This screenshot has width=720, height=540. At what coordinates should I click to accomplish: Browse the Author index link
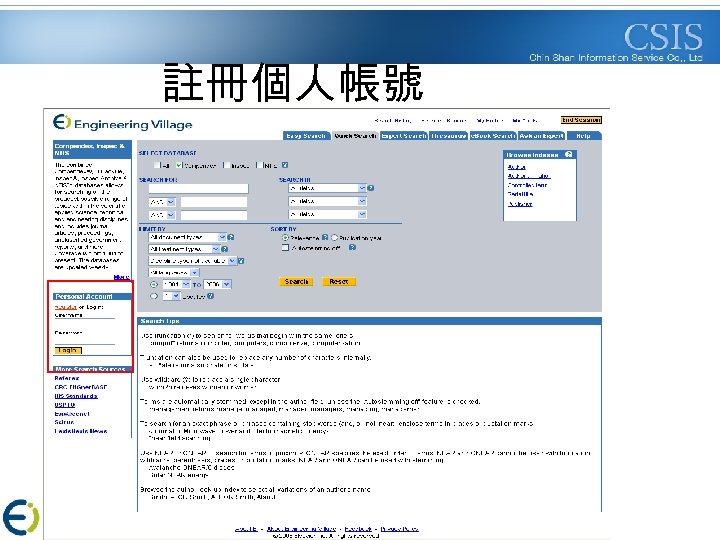pyautogui.click(x=517, y=167)
